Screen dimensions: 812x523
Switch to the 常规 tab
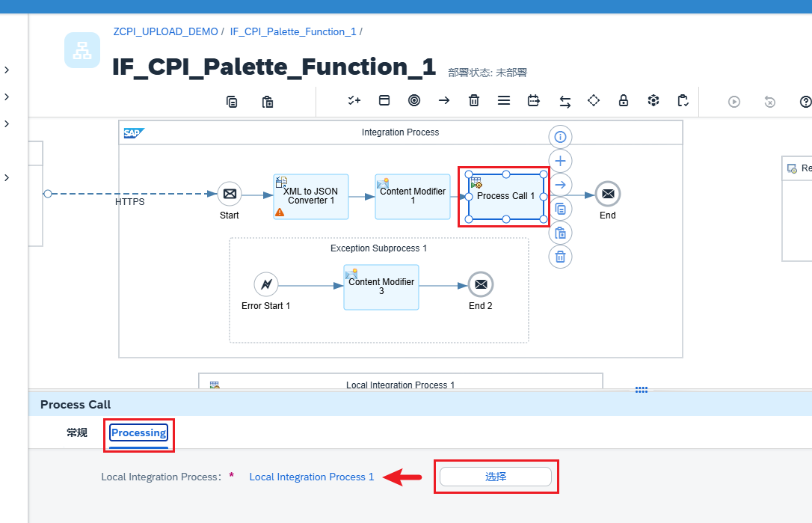point(77,432)
